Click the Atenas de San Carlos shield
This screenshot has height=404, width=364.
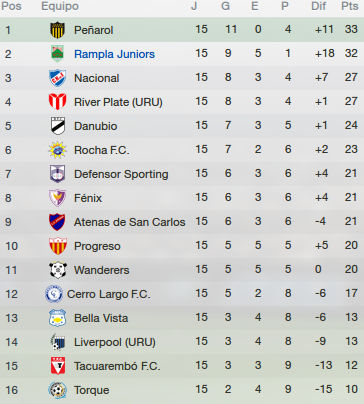point(57,222)
